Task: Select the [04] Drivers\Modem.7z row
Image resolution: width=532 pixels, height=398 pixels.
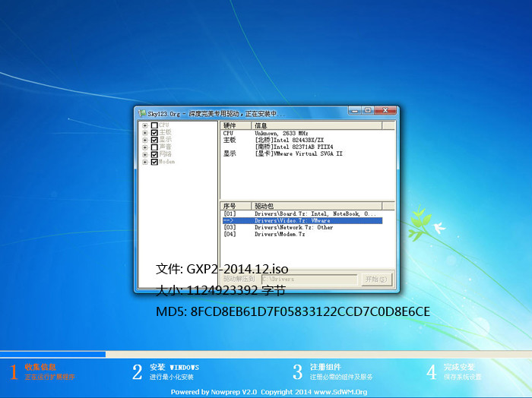Action: pyautogui.click(x=302, y=234)
